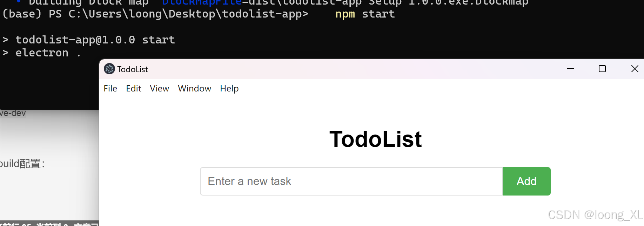Viewport: 644px width, 226px height.
Task: Open the Edit menu
Action: point(133,89)
